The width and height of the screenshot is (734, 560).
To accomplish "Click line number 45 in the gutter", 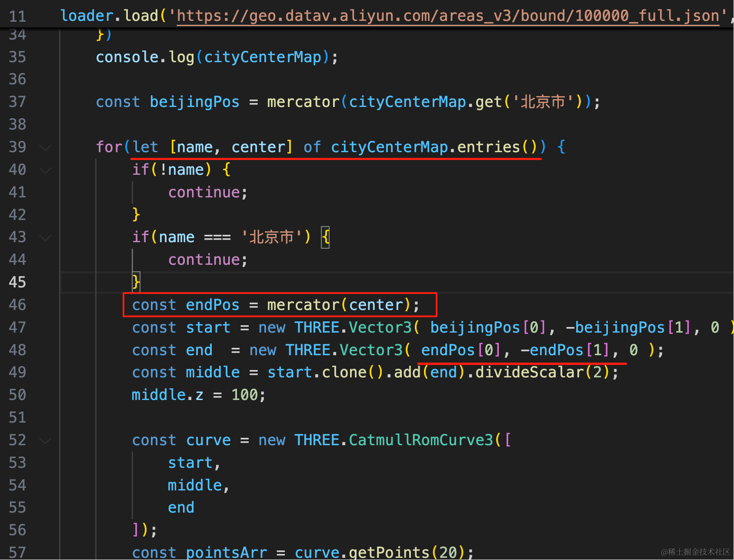I will [x=17, y=282].
